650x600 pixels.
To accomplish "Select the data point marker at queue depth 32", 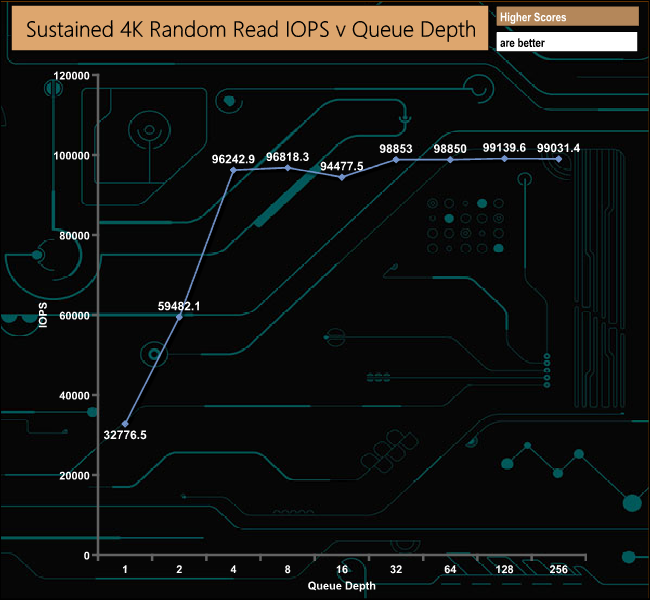I will [396, 160].
